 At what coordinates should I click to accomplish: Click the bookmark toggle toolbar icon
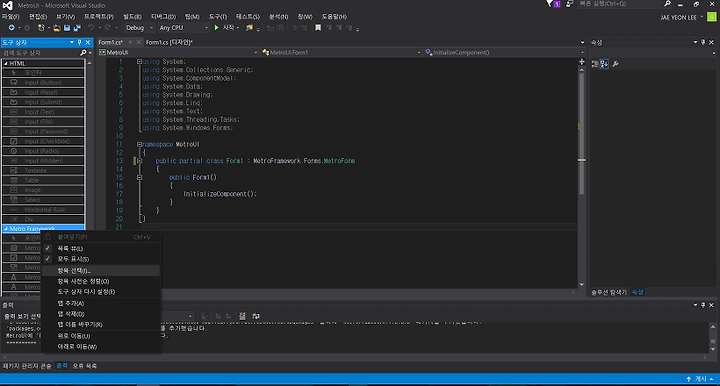318,28
